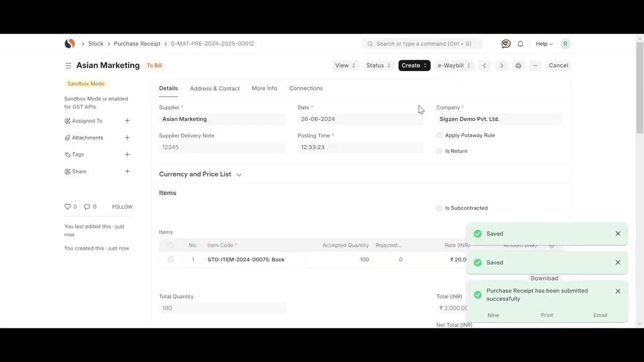This screenshot has width=644, height=362.
Task: Open the notifications bell
Action: coord(520,44)
